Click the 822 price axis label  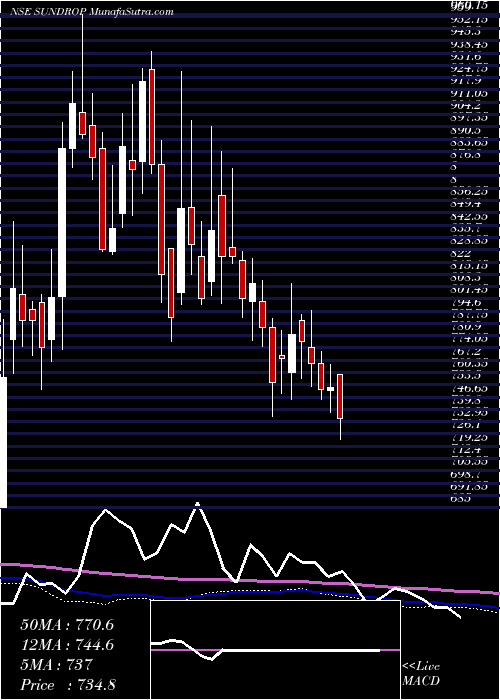point(461,254)
